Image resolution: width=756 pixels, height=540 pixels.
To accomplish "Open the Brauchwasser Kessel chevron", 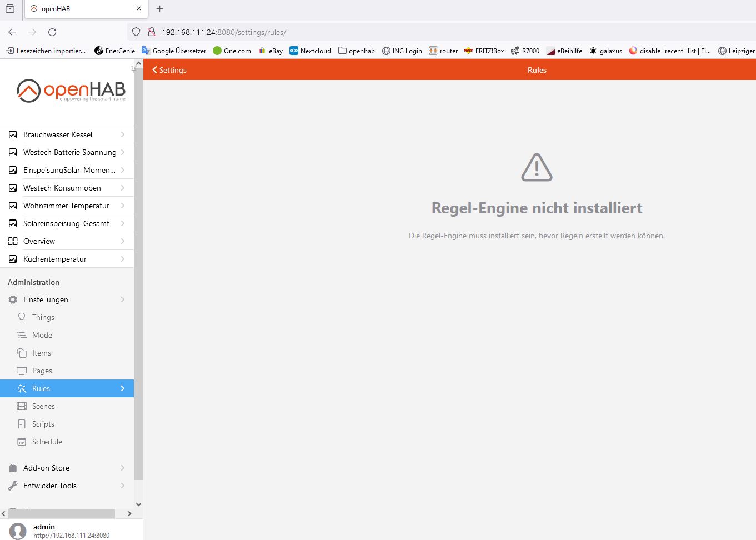I will (x=123, y=134).
